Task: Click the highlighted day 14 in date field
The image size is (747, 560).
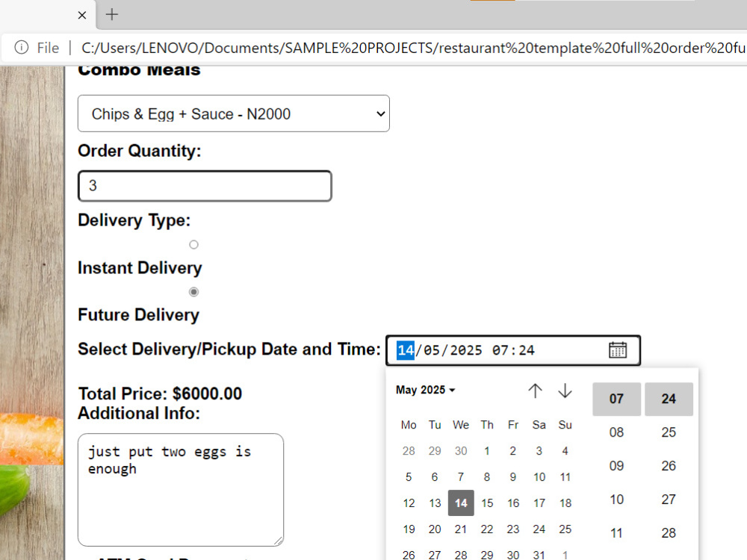Action: [406, 350]
